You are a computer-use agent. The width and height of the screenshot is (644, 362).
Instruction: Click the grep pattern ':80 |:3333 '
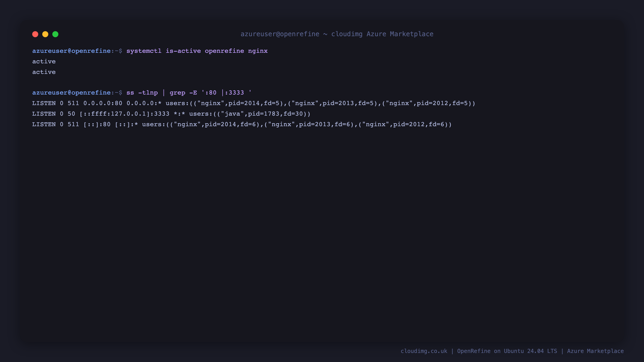(226, 93)
